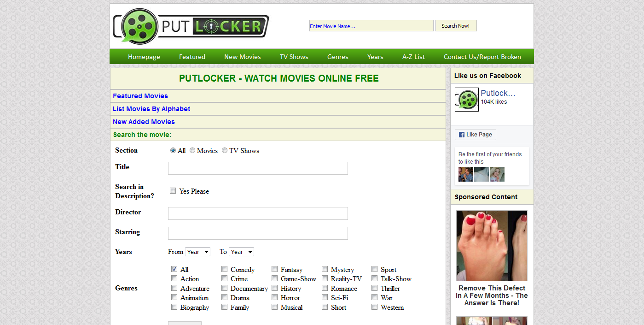The image size is (644, 325).
Task: Open the first friend profile thumbnail
Action: [465, 174]
